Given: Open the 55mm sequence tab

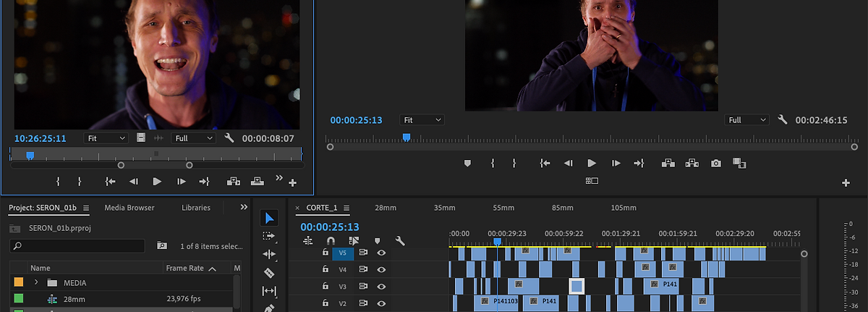Looking at the screenshot, I should coord(503,208).
